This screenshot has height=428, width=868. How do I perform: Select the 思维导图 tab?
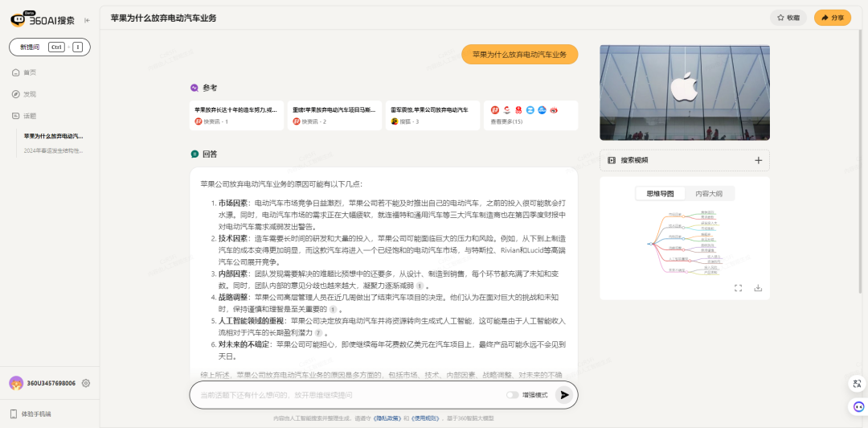coord(661,193)
